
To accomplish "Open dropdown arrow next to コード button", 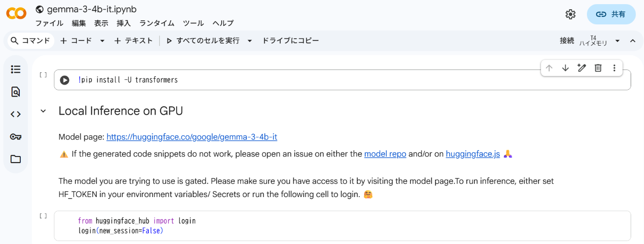I will (x=102, y=41).
